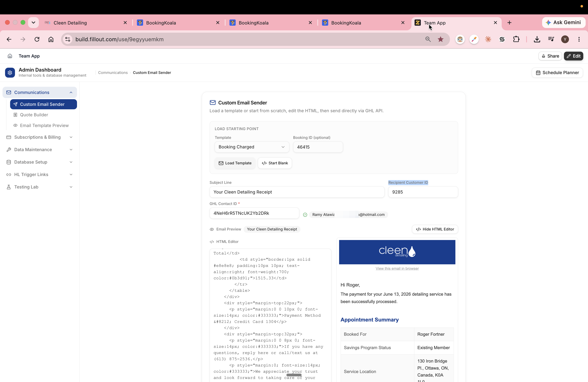
Task: Expand Subscriptions & Billing section
Action: 40,137
